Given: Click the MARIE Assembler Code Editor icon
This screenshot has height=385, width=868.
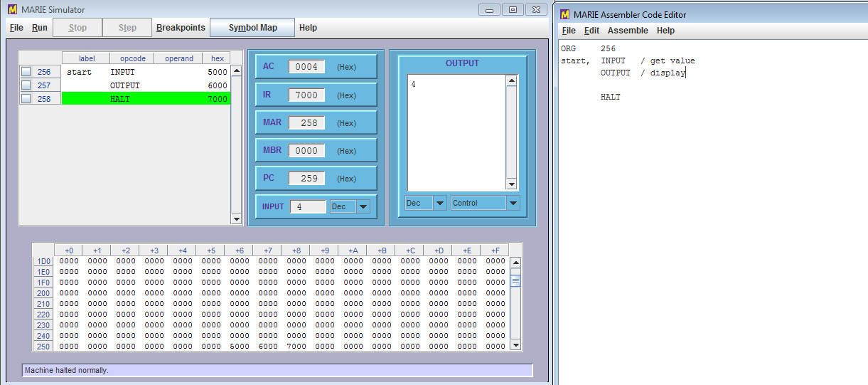Looking at the screenshot, I should click(x=565, y=14).
